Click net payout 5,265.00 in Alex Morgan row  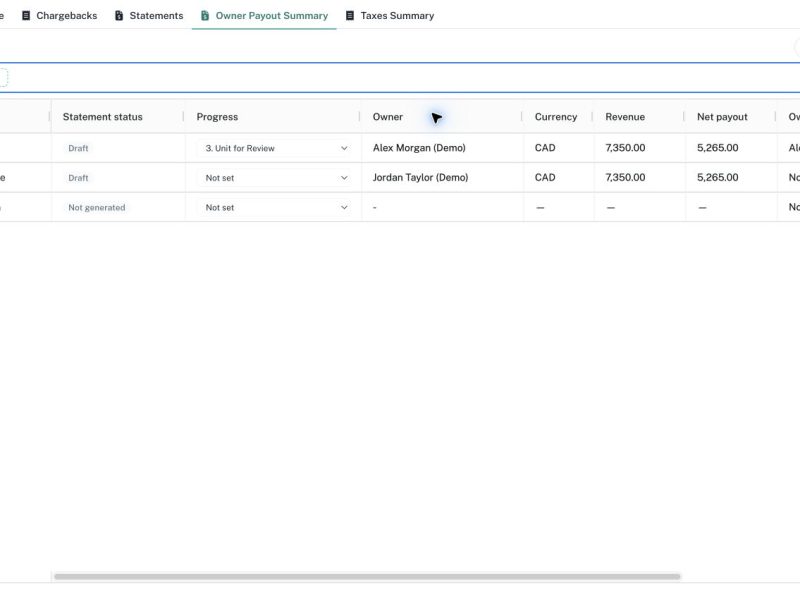click(x=717, y=148)
